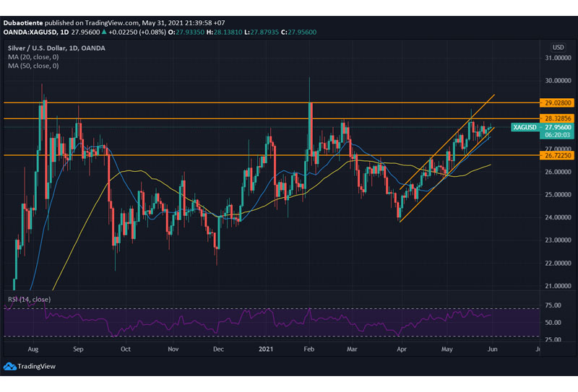Click the 30.00000 price axis label
The width and height of the screenshot is (578, 392).
point(558,81)
